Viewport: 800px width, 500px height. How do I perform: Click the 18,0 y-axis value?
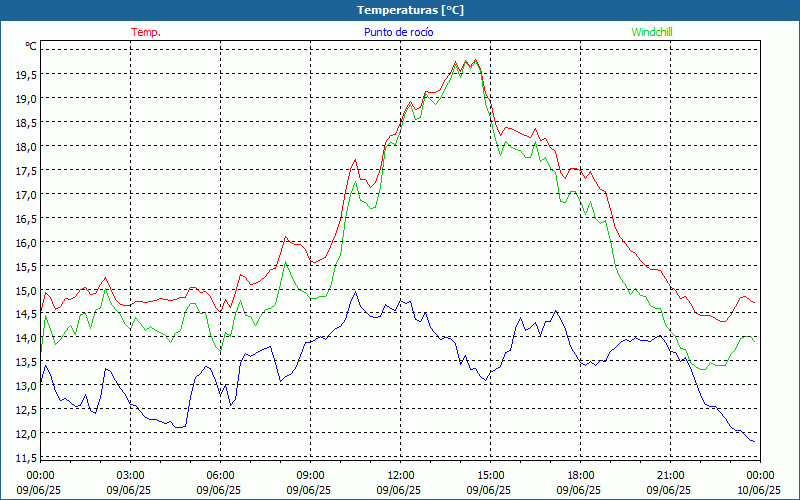tap(26, 147)
